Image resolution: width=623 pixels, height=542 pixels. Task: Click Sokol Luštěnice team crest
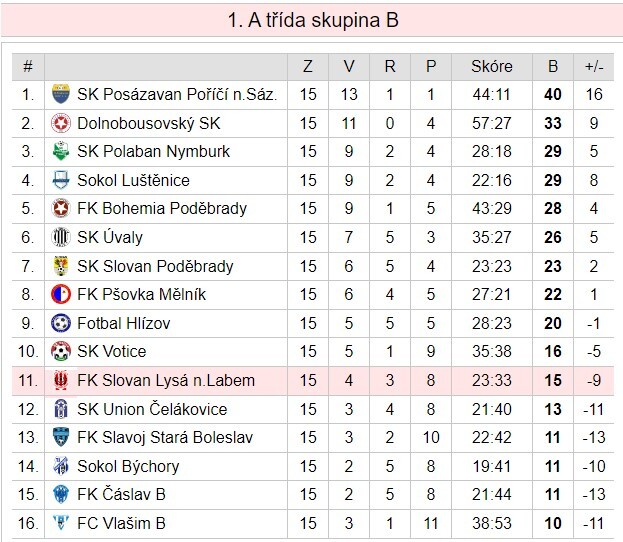61,180
